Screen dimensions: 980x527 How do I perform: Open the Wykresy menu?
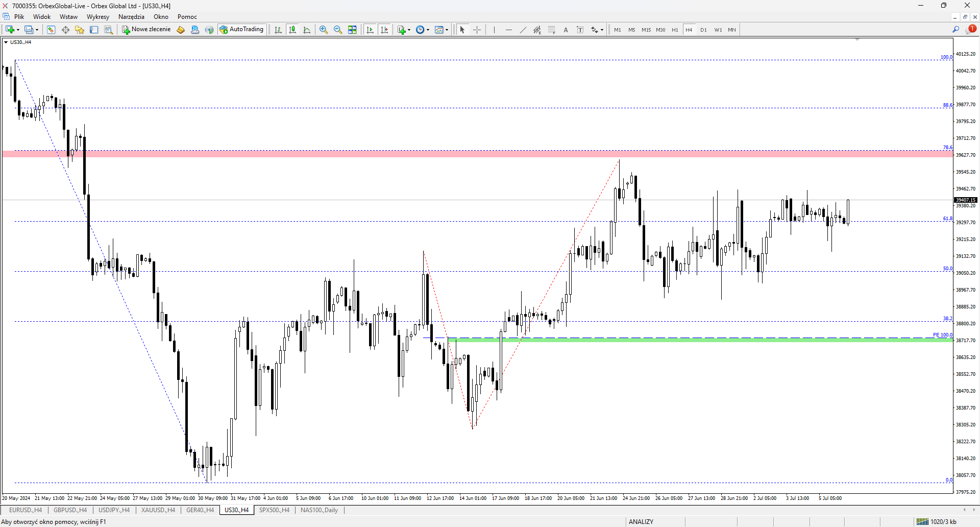pyautogui.click(x=98, y=17)
